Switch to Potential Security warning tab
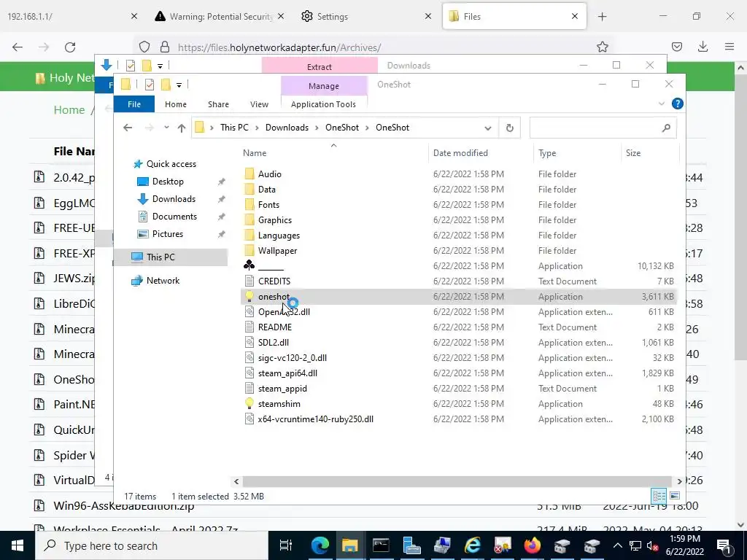 pyautogui.click(x=219, y=17)
